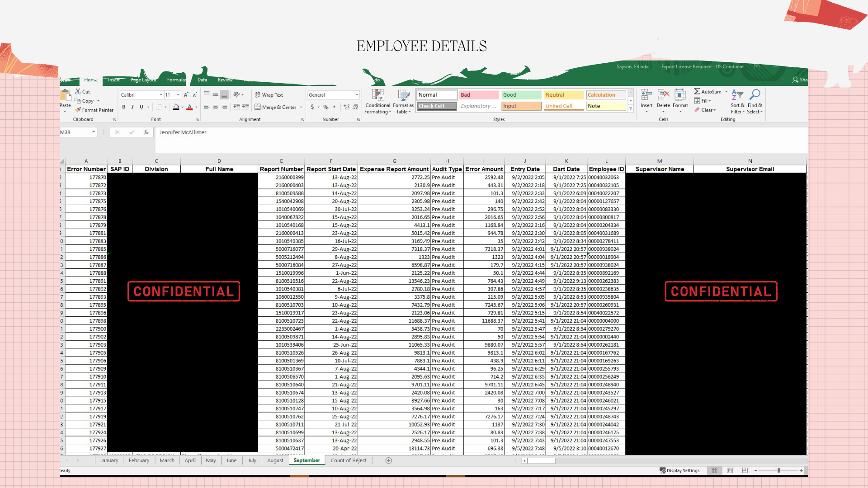Viewport: 868px width, 488px height.
Task: Toggle Bold formatting
Action: pos(123,107)
